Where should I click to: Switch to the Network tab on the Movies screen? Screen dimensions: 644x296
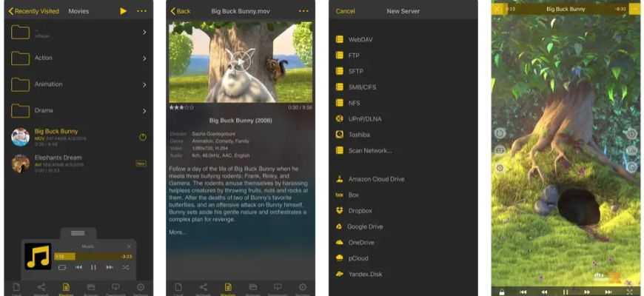[x=41, y=287]
